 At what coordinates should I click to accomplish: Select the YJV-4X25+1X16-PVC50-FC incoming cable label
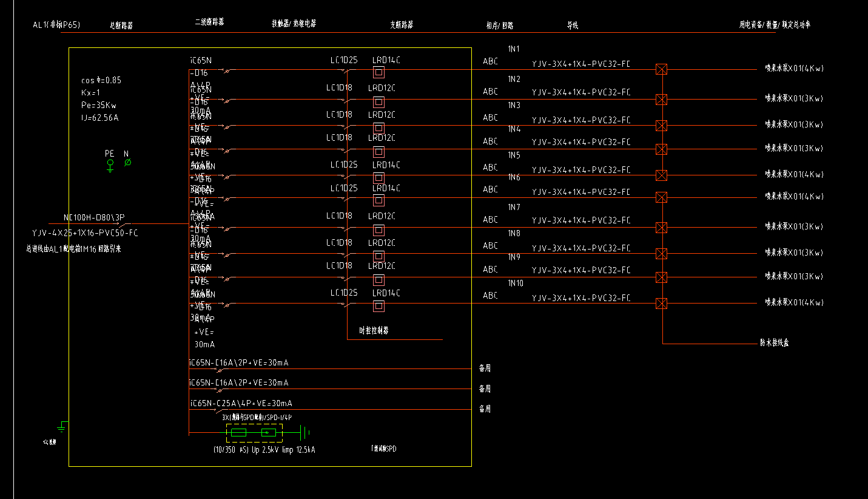pos(85,233)
